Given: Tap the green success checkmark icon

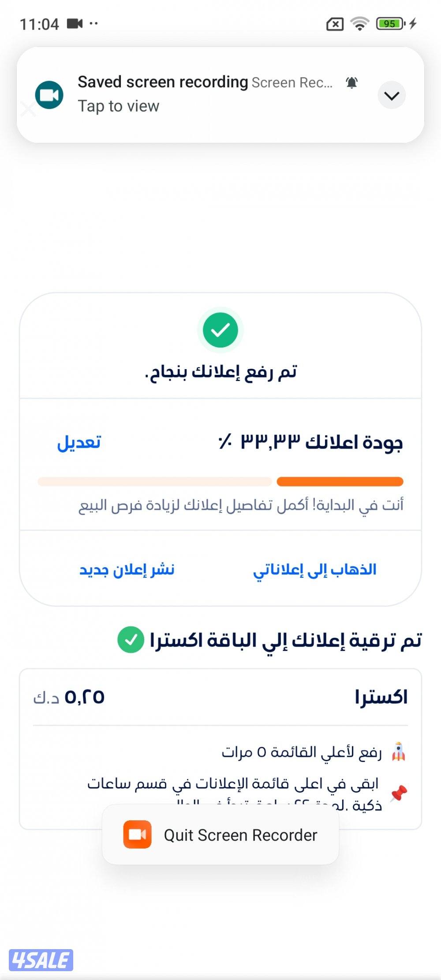Looking at the screenshot, I should click(220, 330).
